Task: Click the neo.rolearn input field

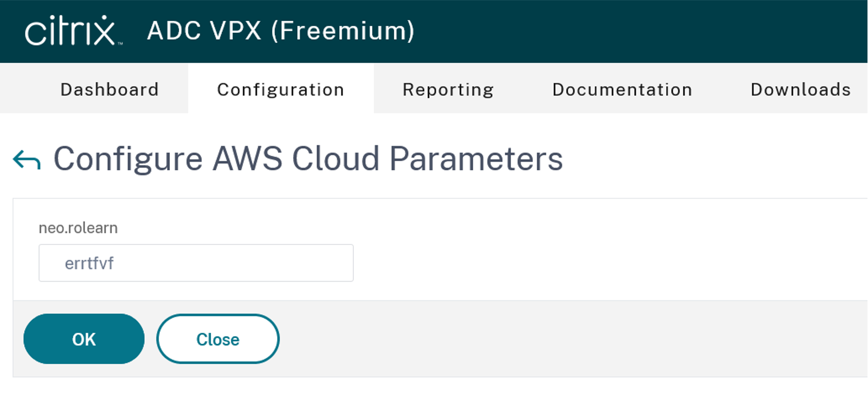Action: (196, 263)
